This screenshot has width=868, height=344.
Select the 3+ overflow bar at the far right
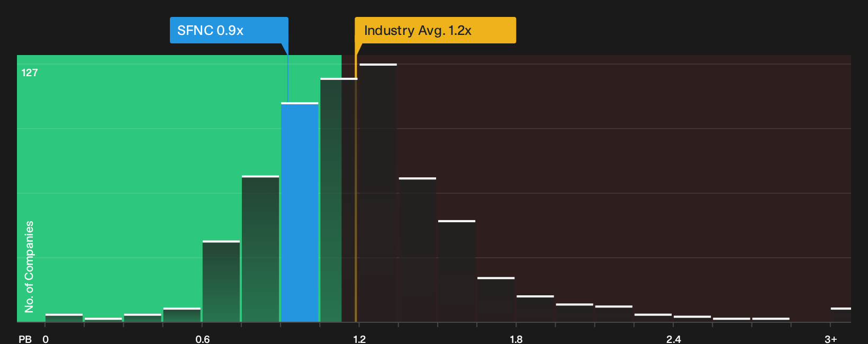click(841, 315)
